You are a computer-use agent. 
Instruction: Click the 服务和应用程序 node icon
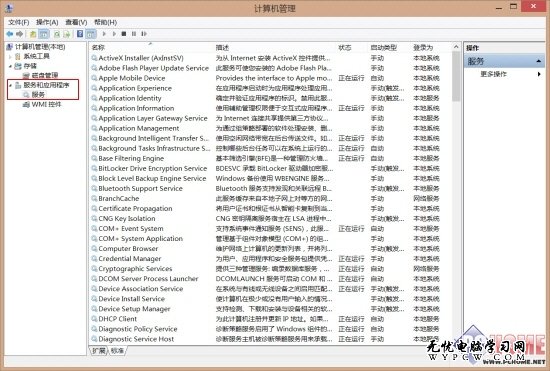tap(18, 85)
